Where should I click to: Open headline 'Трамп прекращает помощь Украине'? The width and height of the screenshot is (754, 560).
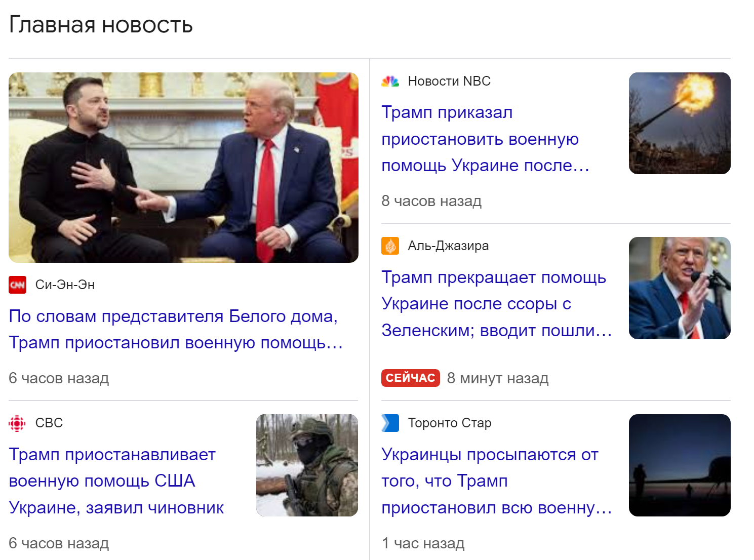tap(496, 304)
